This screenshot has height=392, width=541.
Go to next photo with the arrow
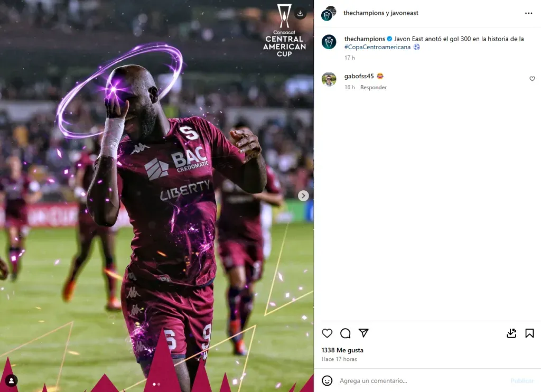pos(303,195)
